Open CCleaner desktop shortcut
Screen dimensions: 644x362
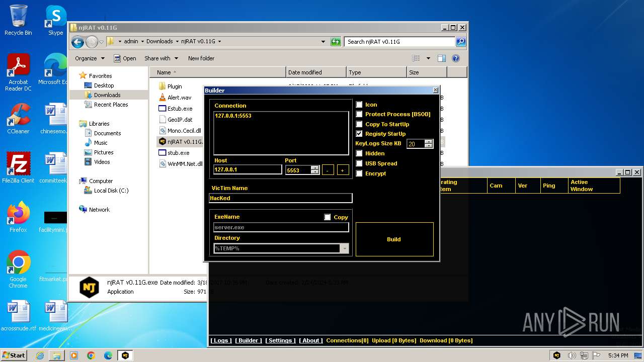click(18, 119)
